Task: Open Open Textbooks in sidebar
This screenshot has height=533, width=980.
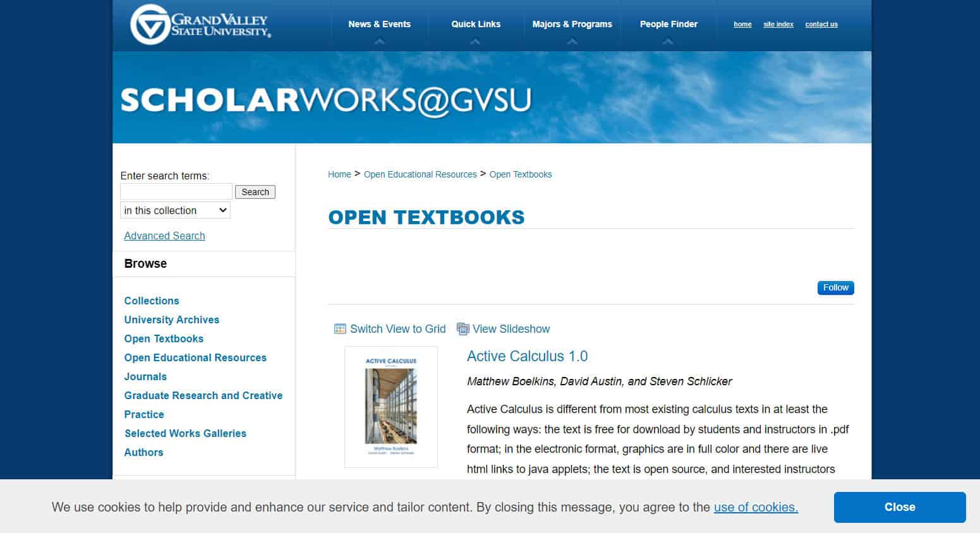Action: (164, 338)
